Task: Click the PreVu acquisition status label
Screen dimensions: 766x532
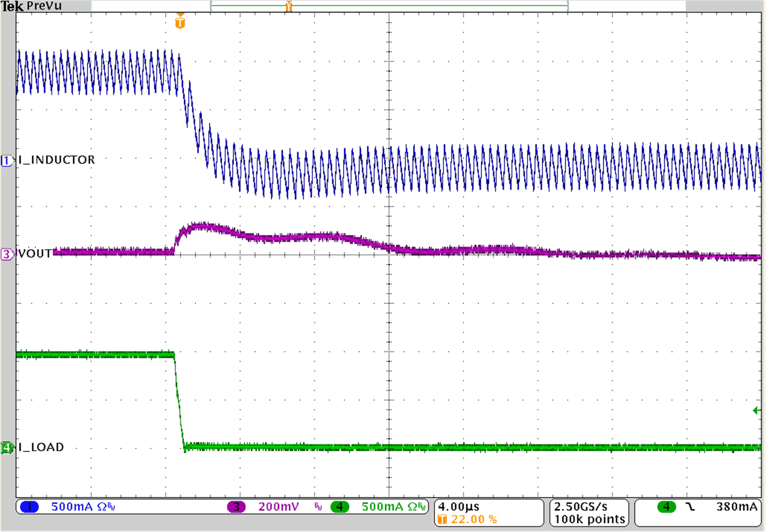Action: [45, 6]
